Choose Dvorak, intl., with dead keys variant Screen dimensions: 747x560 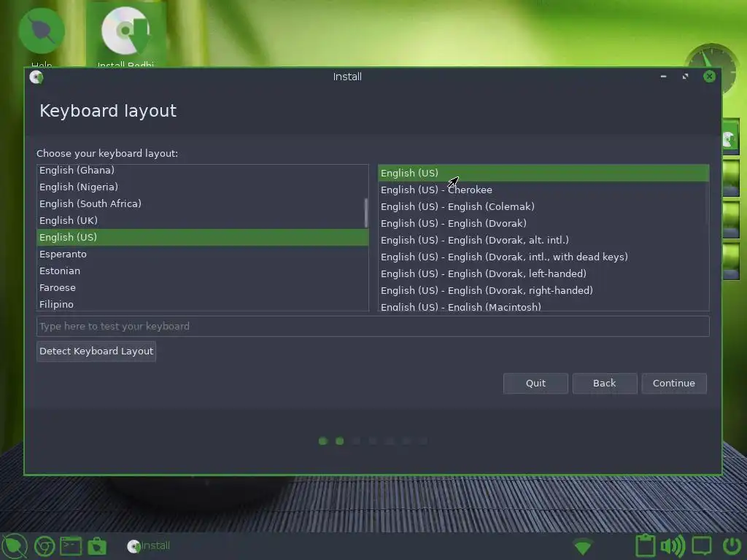pyautogui.click(x=543, y=257)
